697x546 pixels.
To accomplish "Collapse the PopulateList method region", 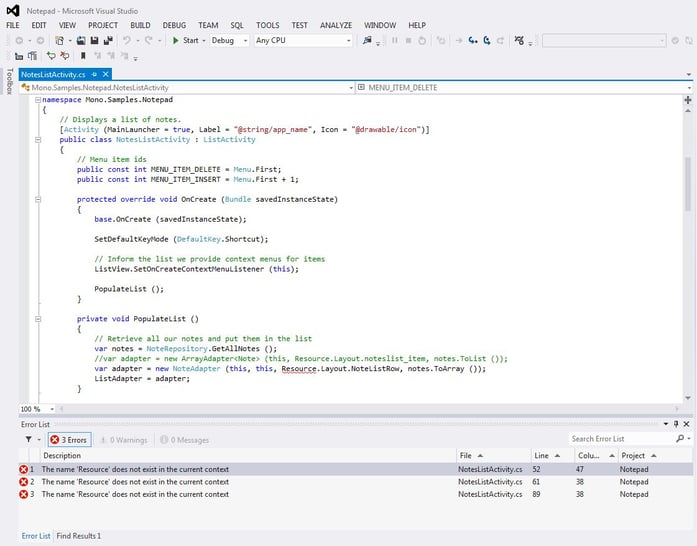I will 38,319.
